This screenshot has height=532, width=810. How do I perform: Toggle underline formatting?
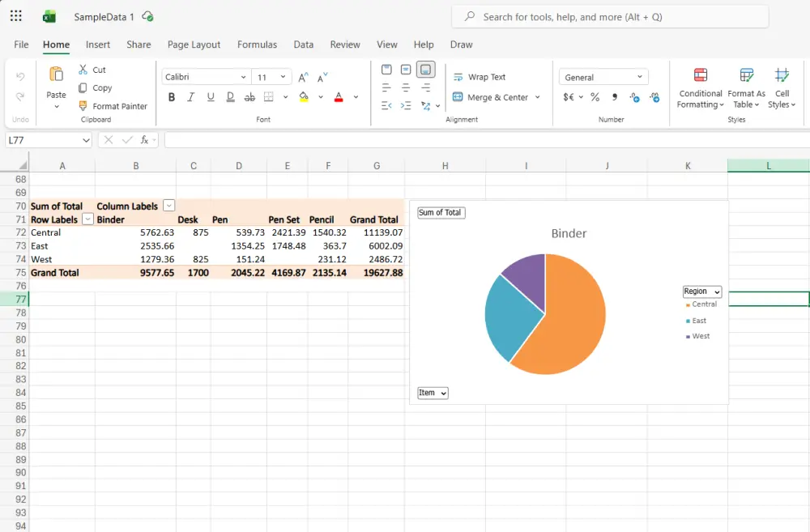pos(211,97)
